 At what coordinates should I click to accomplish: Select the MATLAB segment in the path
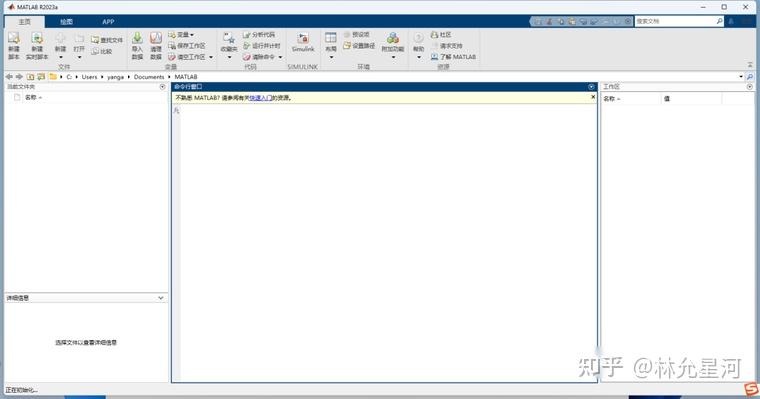click(186, 77)
